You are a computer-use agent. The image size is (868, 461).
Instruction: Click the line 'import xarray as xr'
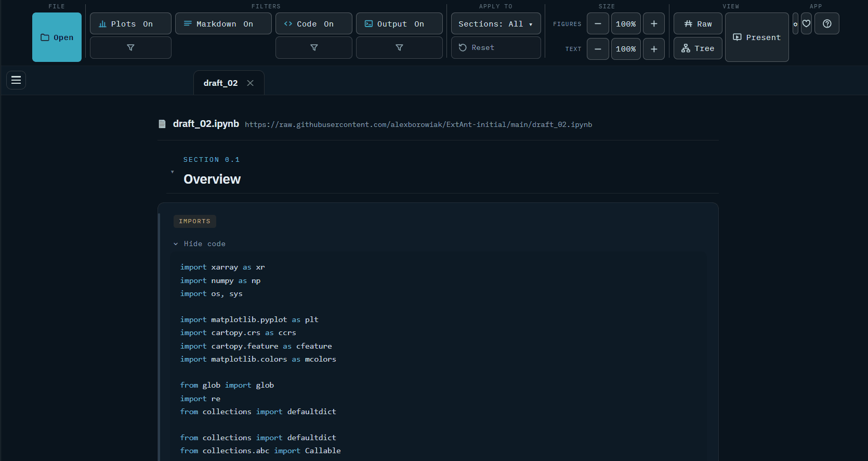pyautogui.click(x=222, y=267)
